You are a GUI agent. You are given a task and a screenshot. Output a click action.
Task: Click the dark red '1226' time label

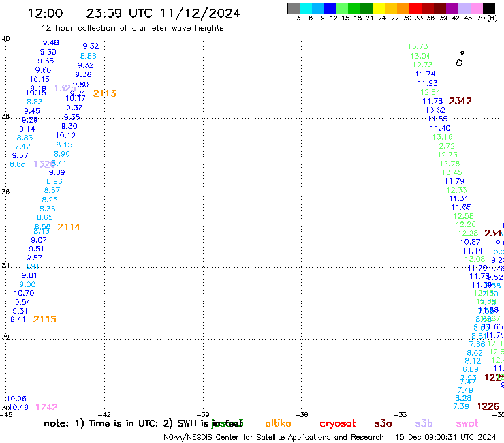[x=488, y=407]
